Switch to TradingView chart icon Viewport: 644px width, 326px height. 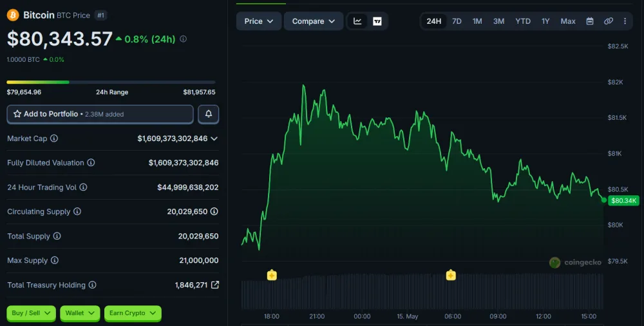(x=377, y=21)
